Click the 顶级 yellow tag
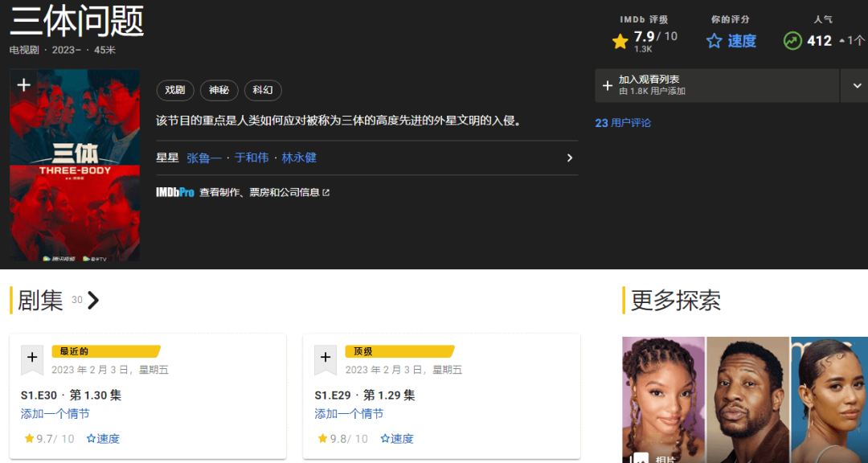The width and height of the screenshot is (868, 463). click(399, 351)
